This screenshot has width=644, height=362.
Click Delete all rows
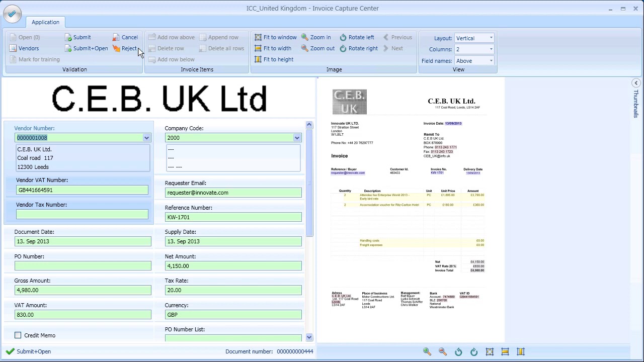221,48
